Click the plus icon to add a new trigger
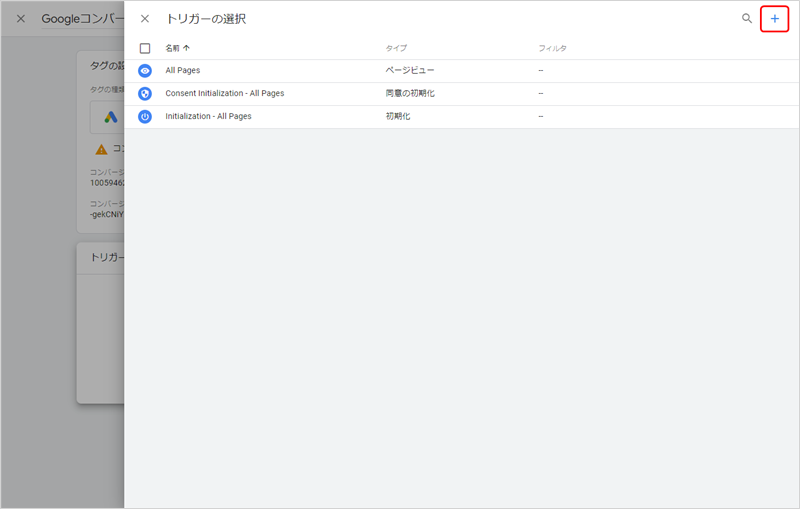The image size is (800, 509). click(x=774, y=19)
